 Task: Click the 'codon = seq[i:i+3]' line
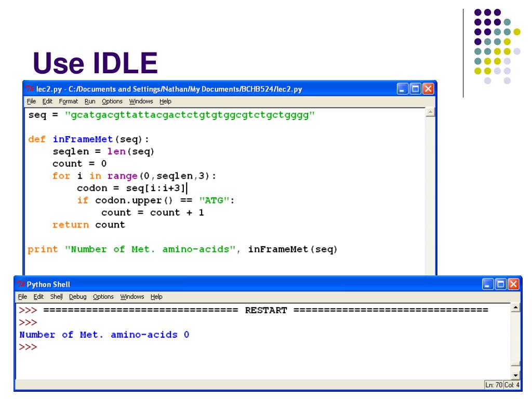pyautogui.click(x=131, y=188)
